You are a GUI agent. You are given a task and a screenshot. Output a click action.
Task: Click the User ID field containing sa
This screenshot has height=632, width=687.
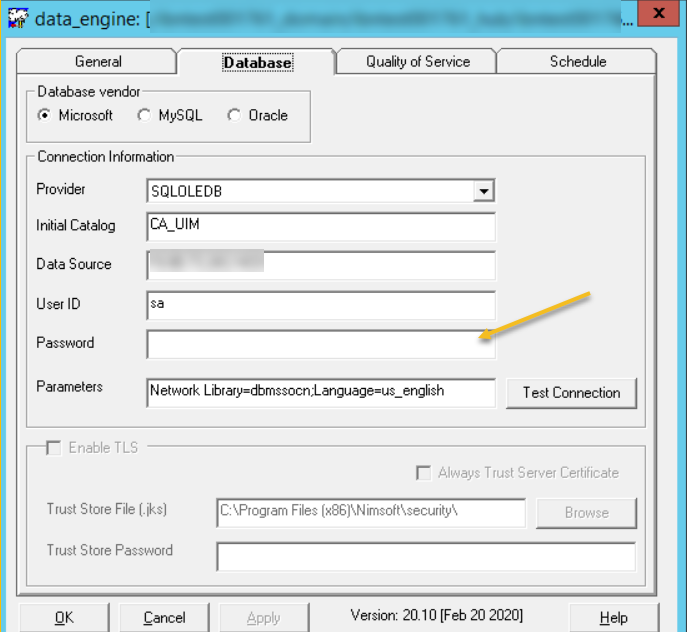[x=321, y=305]
